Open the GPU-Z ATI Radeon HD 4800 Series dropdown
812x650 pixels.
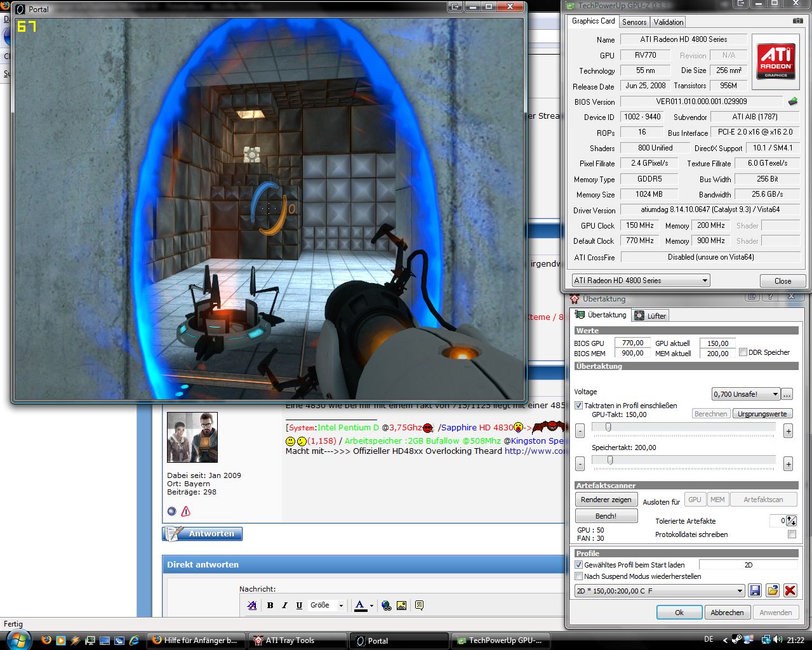(x=640, y=280)
